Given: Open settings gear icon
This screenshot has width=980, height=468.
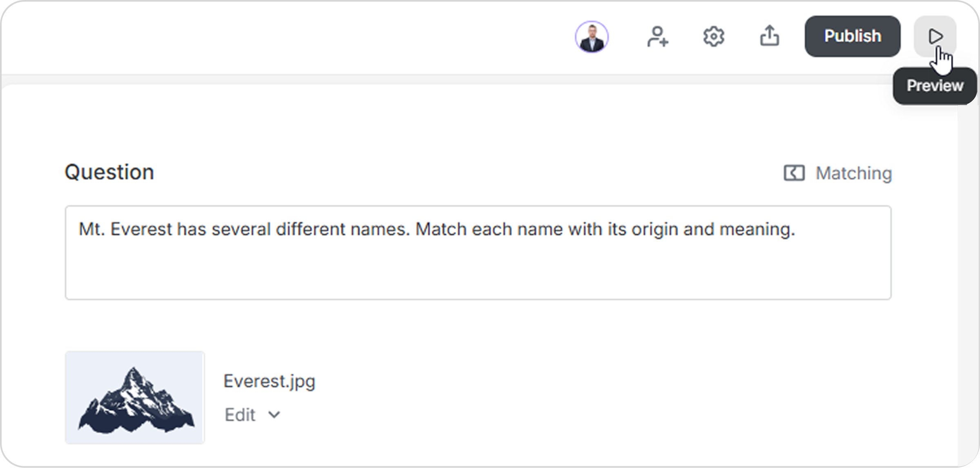Looking at the screenshot, I should click(713, 36).
